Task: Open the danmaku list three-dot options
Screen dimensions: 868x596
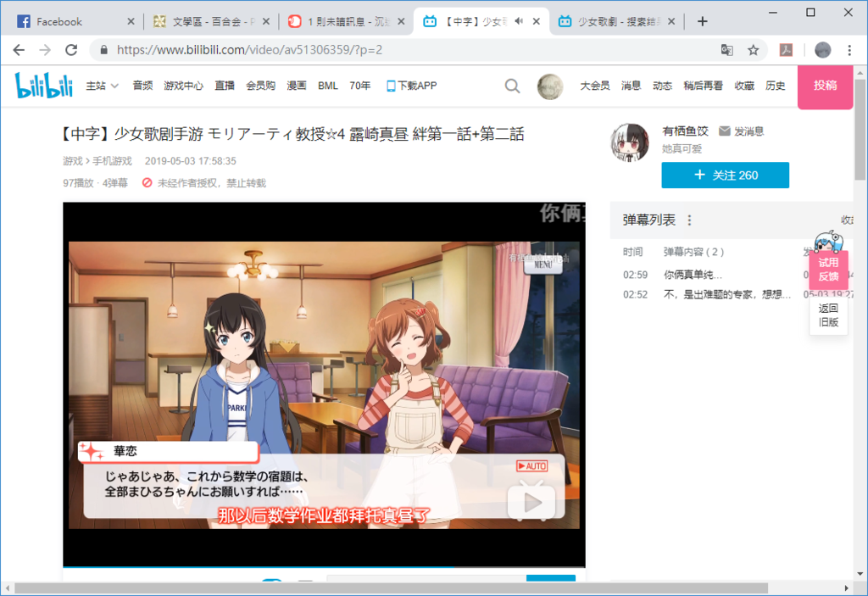Action: 689,220
